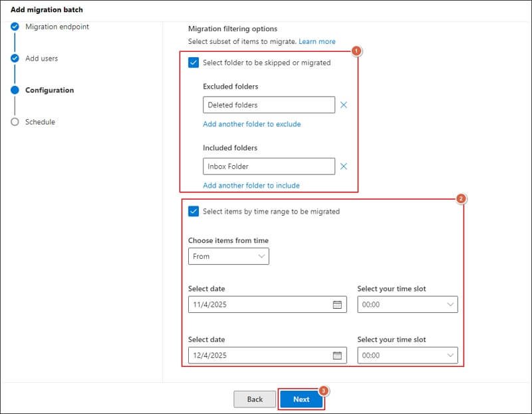Expand the second time slot dropdown
This screenshot has height=414, width=532.
[x=407, y=355]
